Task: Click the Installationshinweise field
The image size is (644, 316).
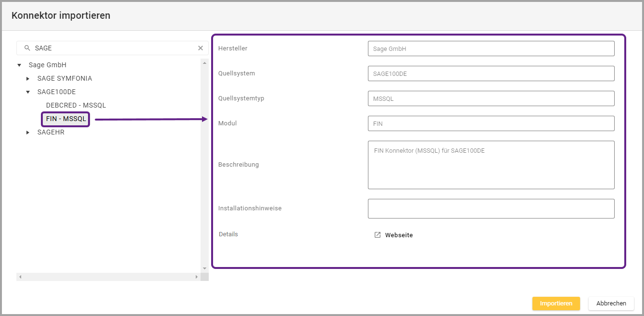Action: point(491,208)
